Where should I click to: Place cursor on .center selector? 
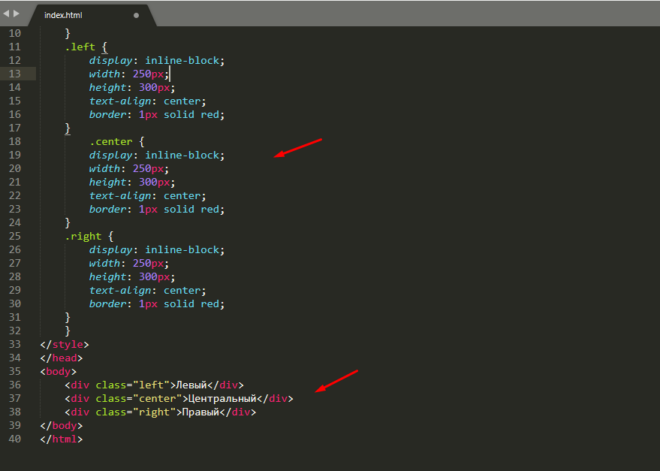pos(111,142)
